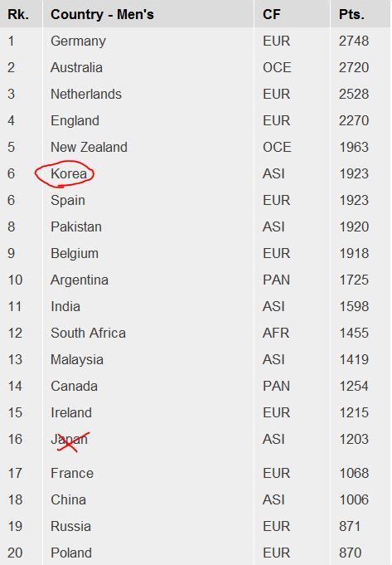Select India from the rankings
Screen dimensions: 392x565
click(65, 306)
